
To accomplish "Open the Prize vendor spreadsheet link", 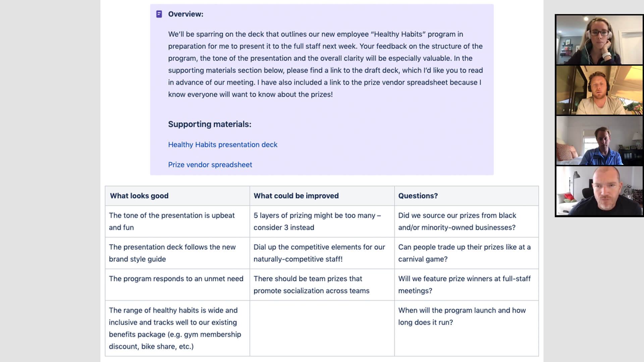I will tap(210, 165).
